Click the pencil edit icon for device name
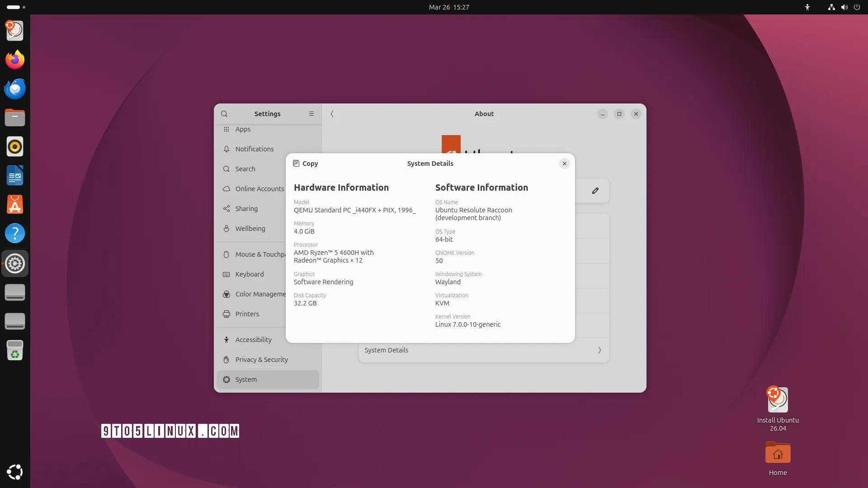 click(x=595, y=191)
